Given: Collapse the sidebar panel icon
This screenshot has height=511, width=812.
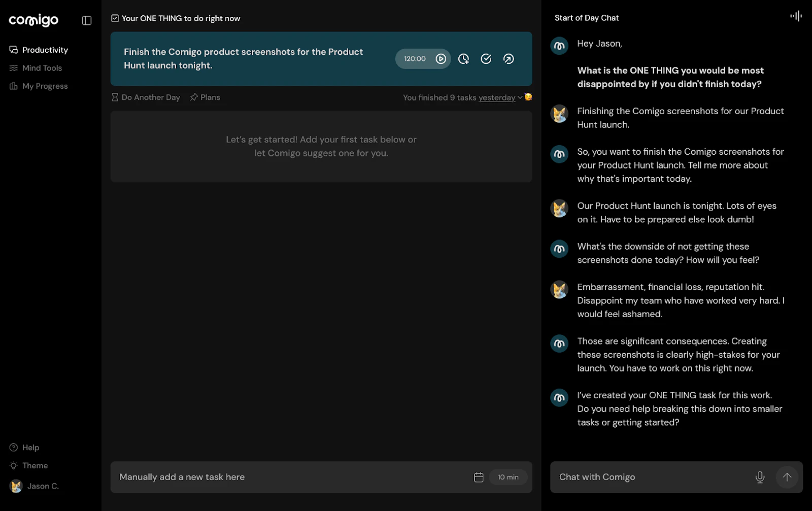Looking at the screenshot, I should [x=87, y=20].
